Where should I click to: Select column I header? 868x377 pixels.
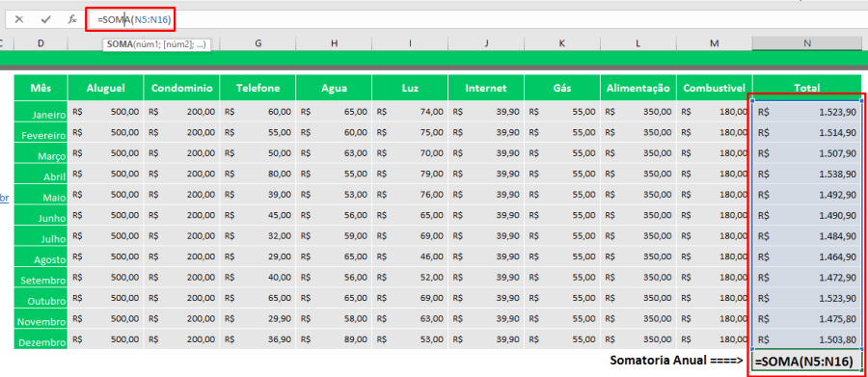[x=410, y=43]
